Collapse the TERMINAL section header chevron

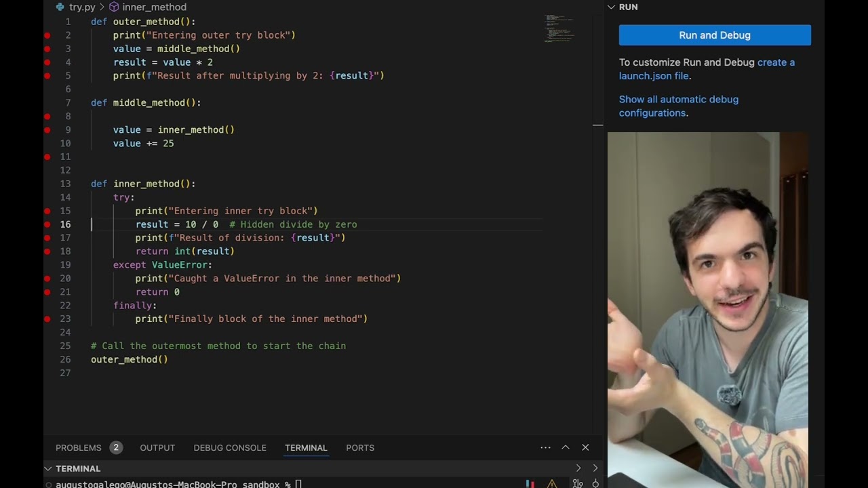(48, 468)
